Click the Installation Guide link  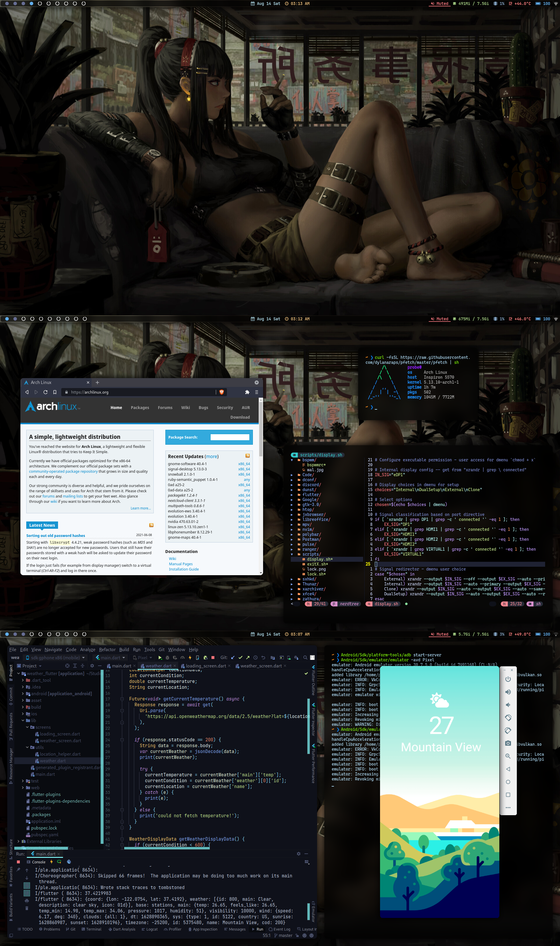184,569
